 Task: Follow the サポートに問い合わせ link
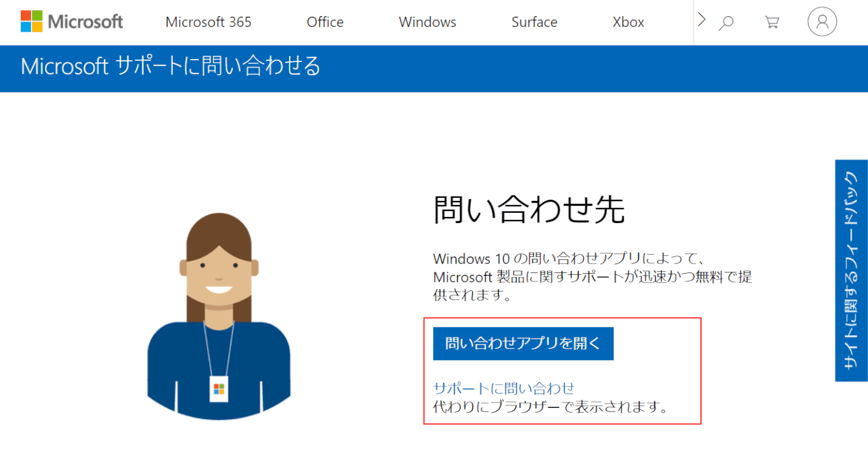point(504,388)
